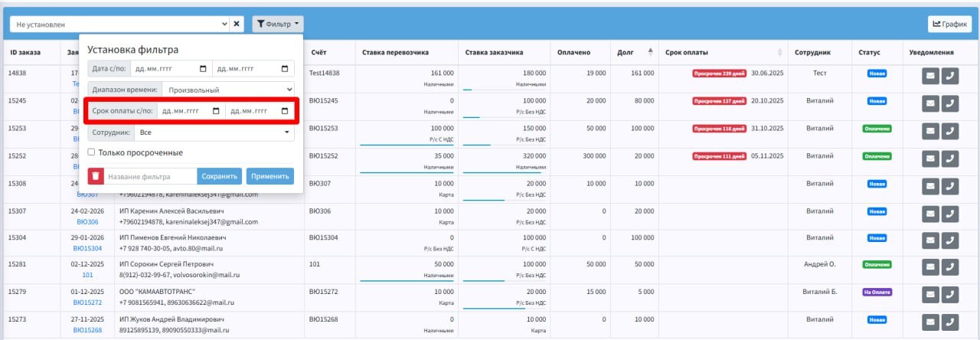Click the Название фильтра input field
The height and width of the screenshot is (340, 980).
[150, 176]
